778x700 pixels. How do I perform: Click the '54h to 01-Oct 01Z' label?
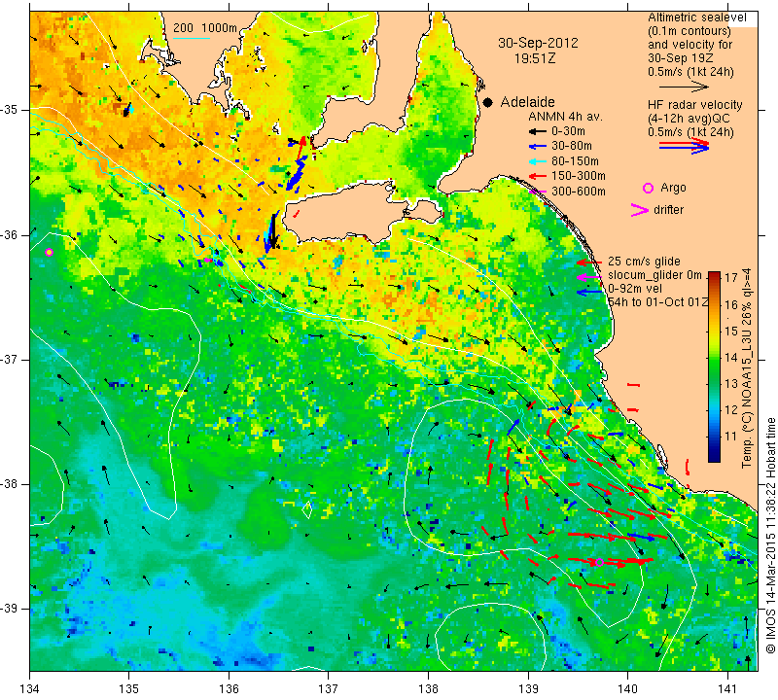point(658,302)
